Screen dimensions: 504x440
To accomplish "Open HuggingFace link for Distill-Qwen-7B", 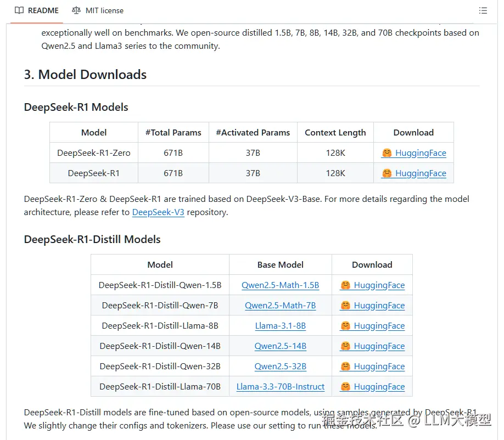I will point(372,306).
